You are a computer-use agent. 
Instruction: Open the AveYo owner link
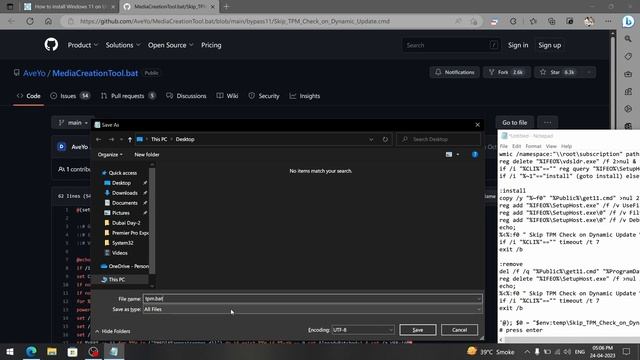coord(34,73)
